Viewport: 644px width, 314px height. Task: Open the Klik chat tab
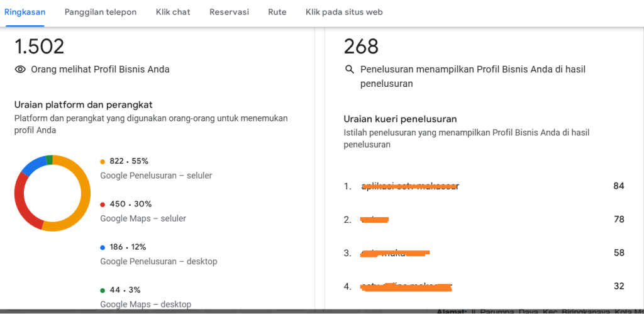click(173, 12)
